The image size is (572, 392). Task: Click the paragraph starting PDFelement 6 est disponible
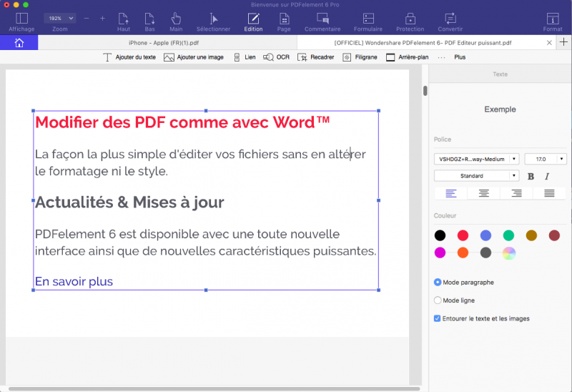tap(205, 242)
